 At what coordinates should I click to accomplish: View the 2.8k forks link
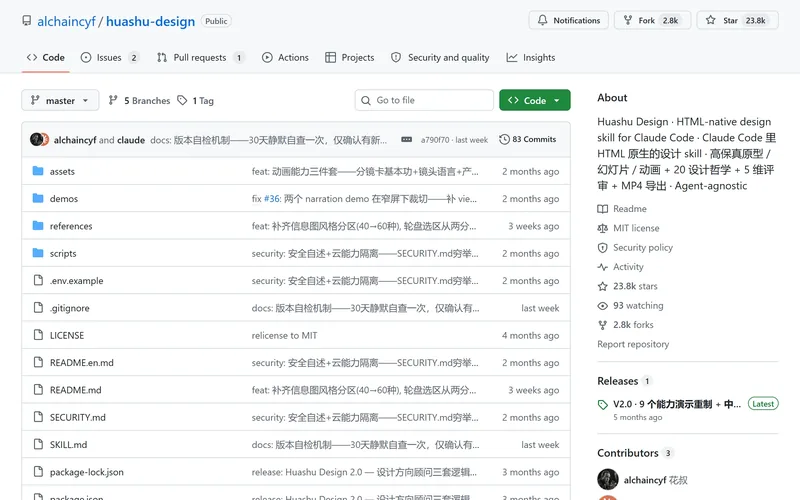[x=633, y=325]
